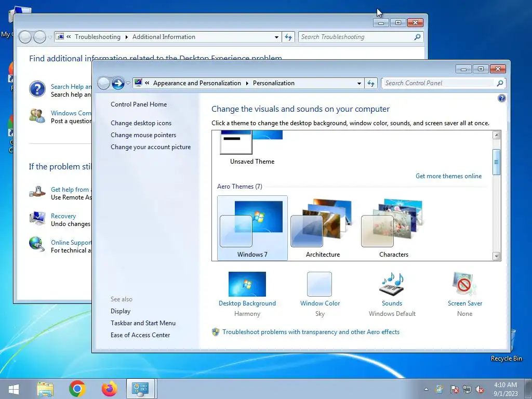The width and height of the screenshot is (532, 399).
Task: Open File Explorer from taskbar
Action: 45,389
